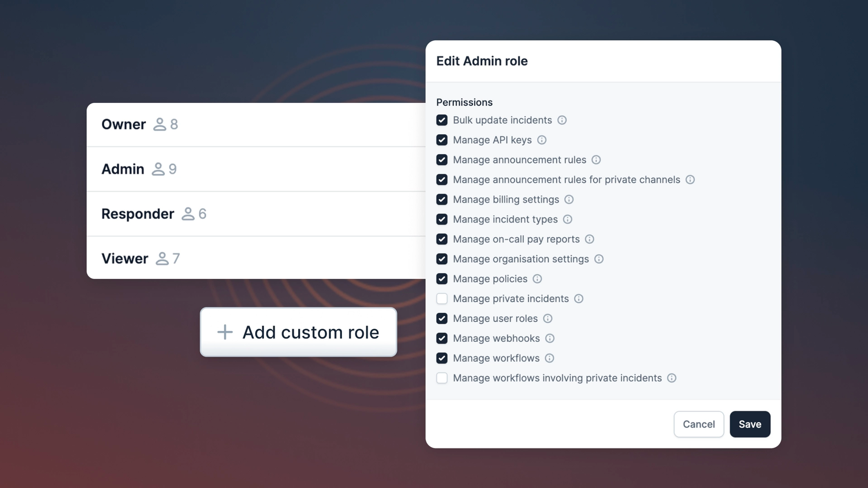Viewport: 868px width, 488px height.
Task: Click info icon next to Manage webhooks
Action: coord(549,338)
